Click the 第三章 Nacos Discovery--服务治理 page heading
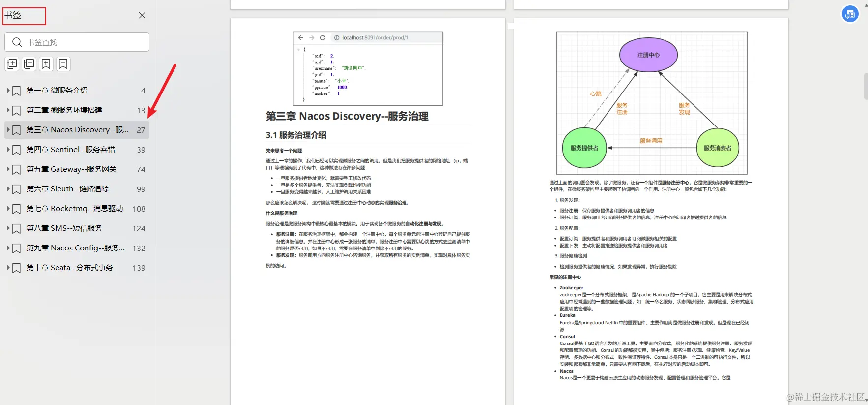The width and height of the screenshot is (868, 405). click(347, 116)
